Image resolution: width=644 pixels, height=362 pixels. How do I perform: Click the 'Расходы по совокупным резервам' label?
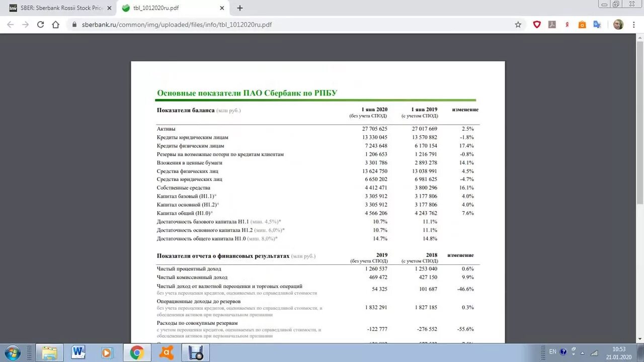(x=197, y=323)
